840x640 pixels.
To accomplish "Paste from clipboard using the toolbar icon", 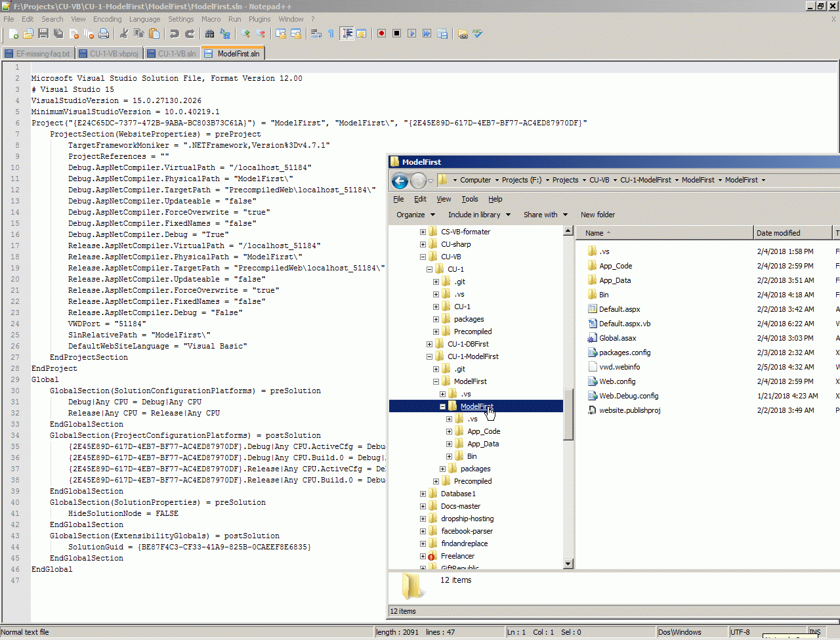I will [154, 33].
